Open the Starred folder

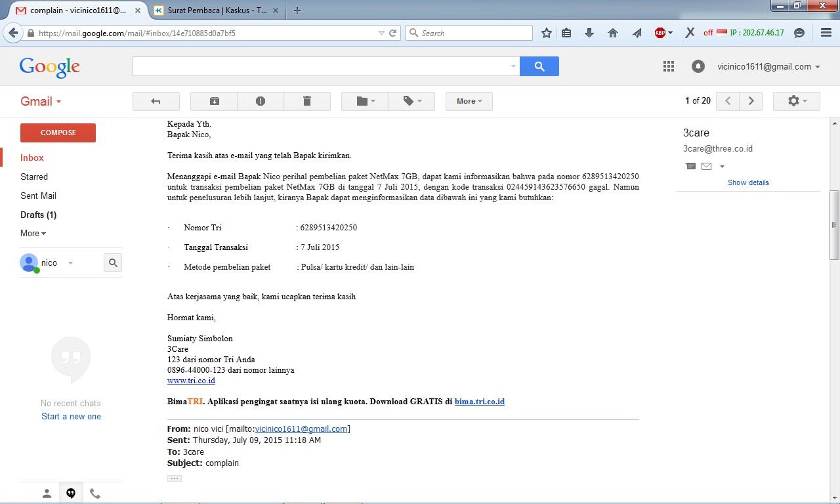pyautogui.click(x=34, y=177)
